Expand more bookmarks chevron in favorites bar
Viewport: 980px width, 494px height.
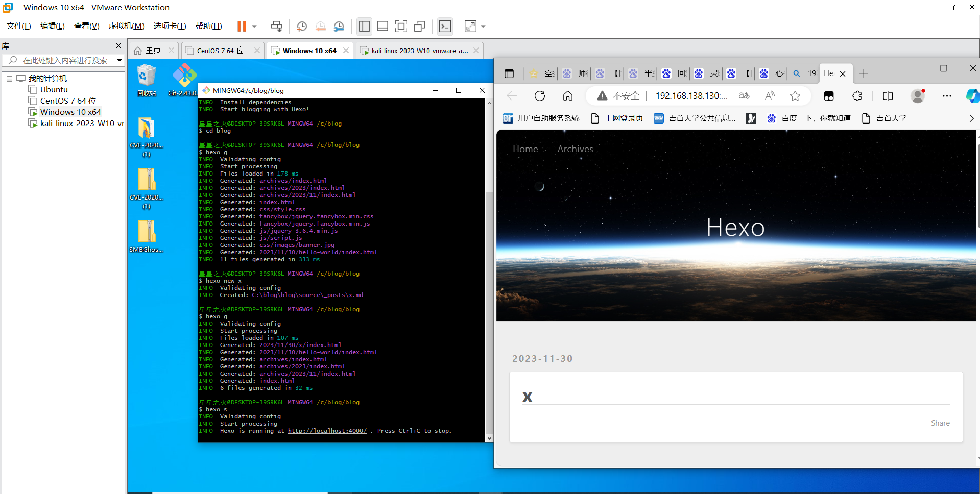[971, 118]
